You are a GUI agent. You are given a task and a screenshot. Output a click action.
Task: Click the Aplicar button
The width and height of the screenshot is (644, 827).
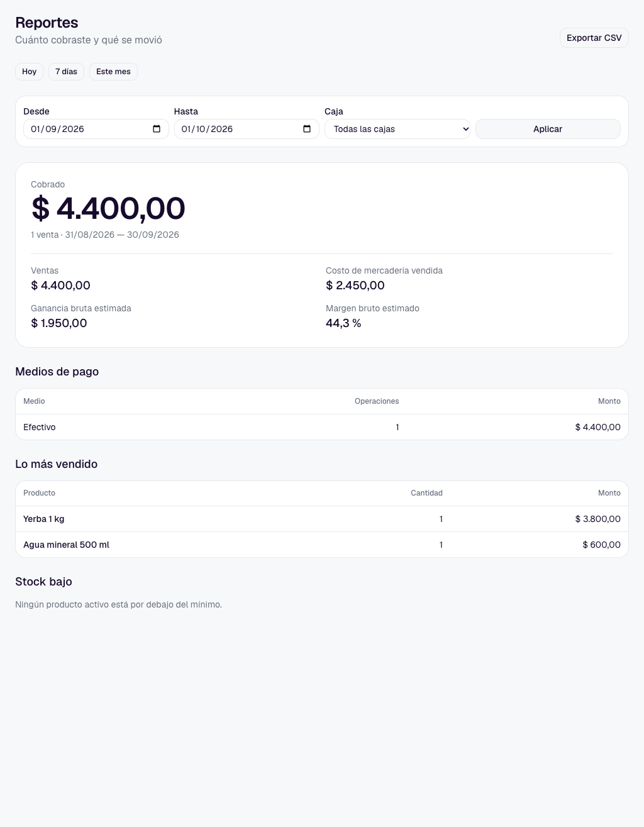548,129
